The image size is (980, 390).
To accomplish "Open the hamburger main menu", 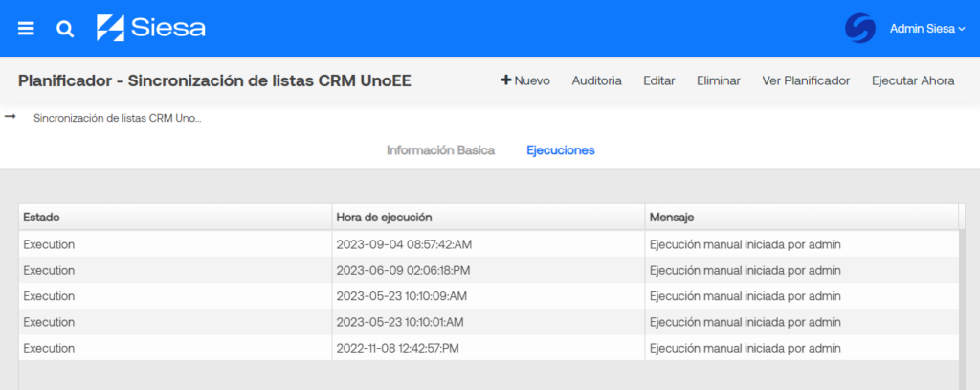I will tap(26, 29).
